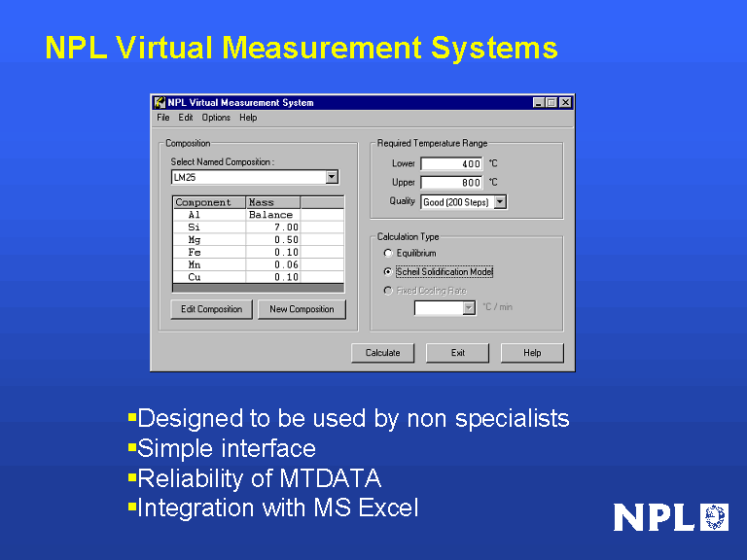Open the Edit menu
The height and width of the screenshot is (560, 747).
(x=186, y=118)
